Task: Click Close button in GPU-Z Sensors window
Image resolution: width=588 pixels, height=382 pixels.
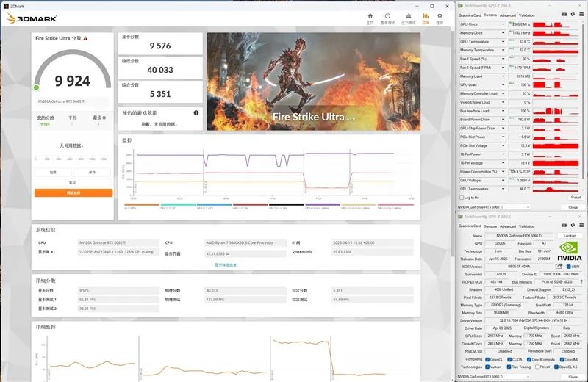Action: (x=573, y=207)
